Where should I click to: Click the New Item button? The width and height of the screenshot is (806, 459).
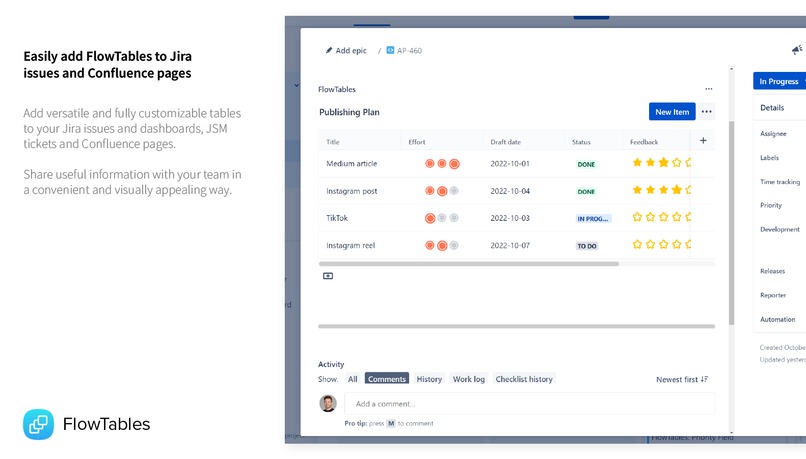672,112
